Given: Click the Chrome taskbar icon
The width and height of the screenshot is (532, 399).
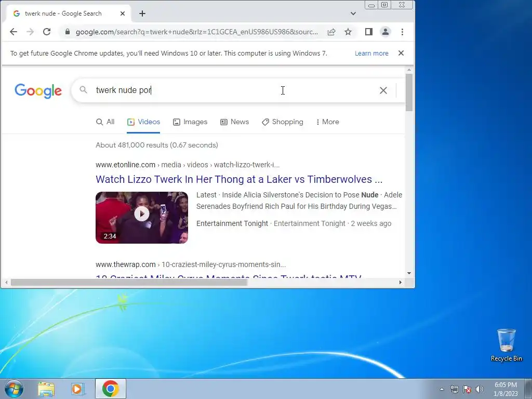Looking at the screenshot, I should click(111, 389).
